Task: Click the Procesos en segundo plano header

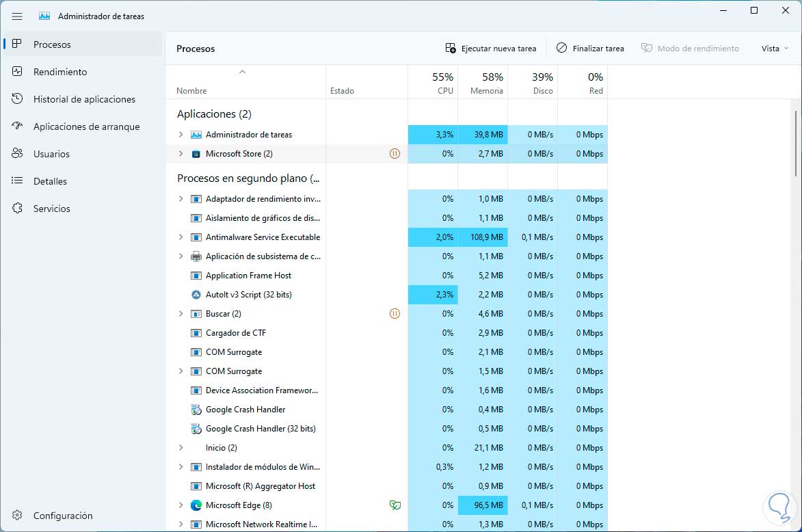Action: coord(248,178)
